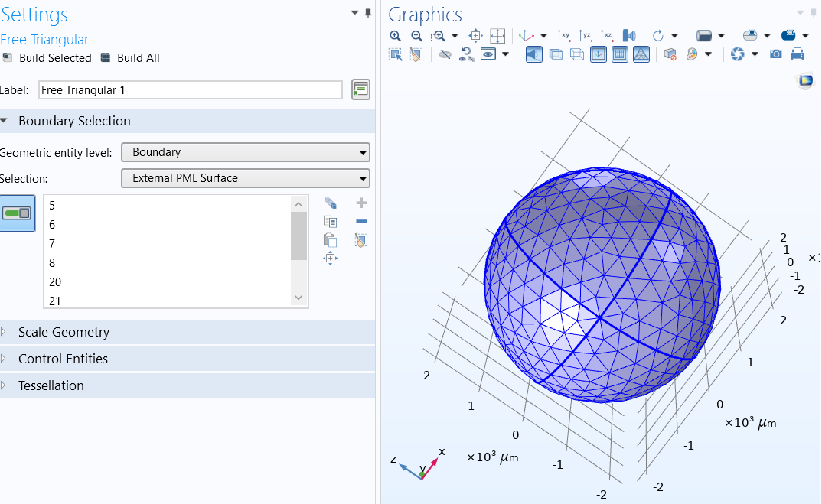This screenshot has width=822, height=504.
Task: Go to the default 3D view axes icon
Action: (526, 36)
